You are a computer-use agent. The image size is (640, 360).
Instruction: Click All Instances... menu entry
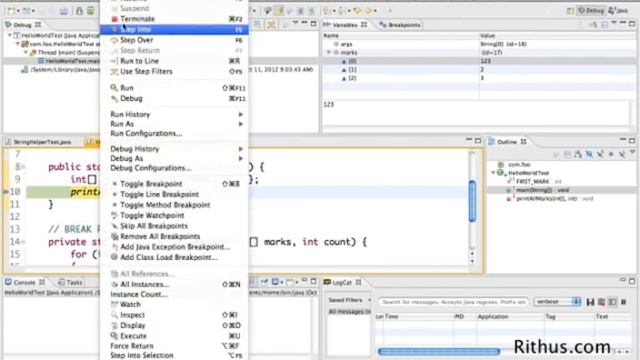[x=174, y=284]
